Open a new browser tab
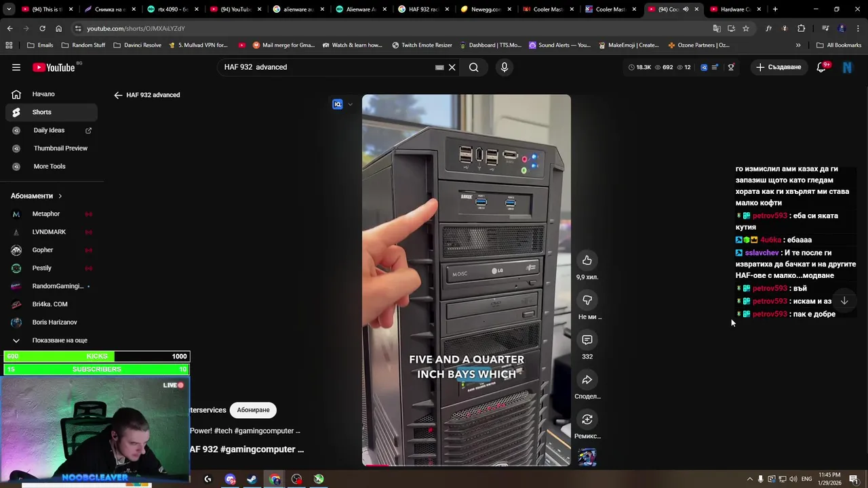This screenshot has width=868, height=488. (775, 9)
